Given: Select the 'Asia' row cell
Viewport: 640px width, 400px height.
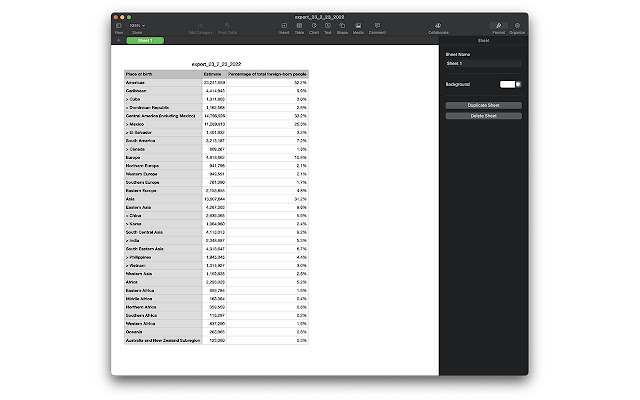Looking at the screenshot, I should click(163, 199).
